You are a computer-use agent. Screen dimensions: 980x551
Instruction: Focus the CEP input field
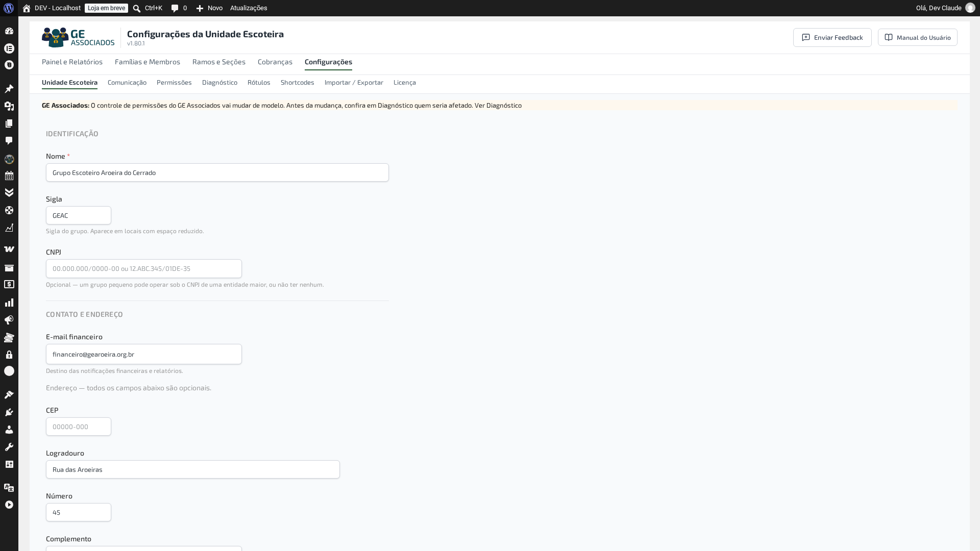79,427
